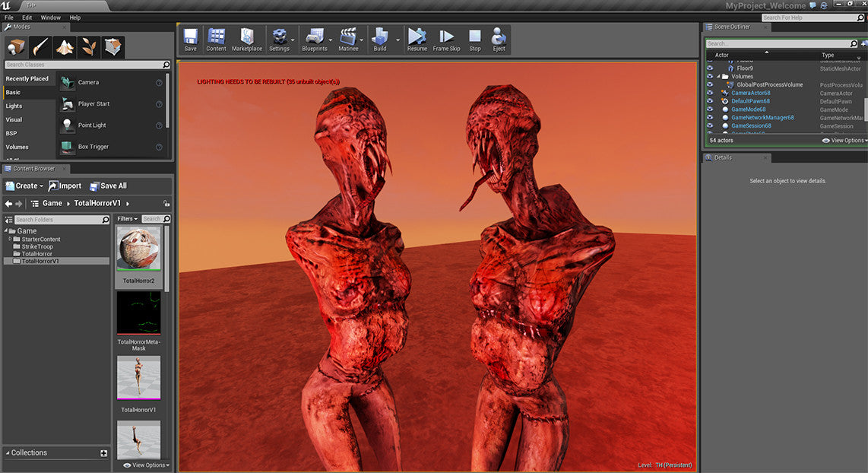Viewport: 868px width, 473px height.
Task: Switch to the Volumes category
Action: click(29, 147)
